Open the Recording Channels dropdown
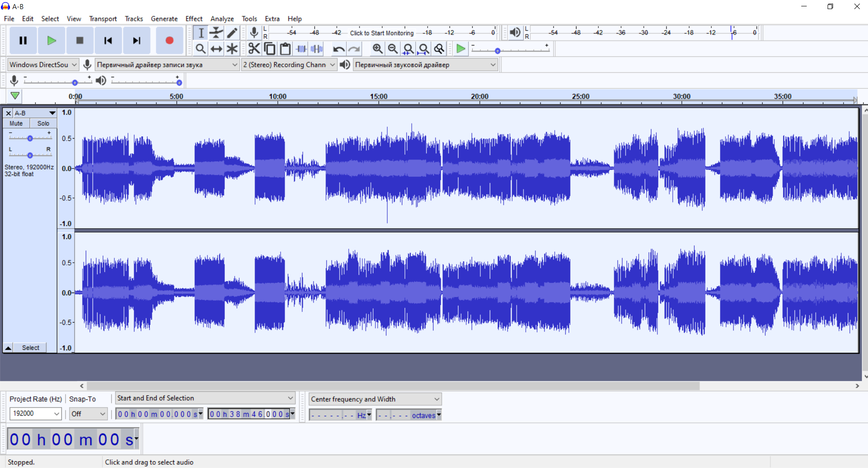The height and width of the screenshot is (468, 868). coord(289,65)
